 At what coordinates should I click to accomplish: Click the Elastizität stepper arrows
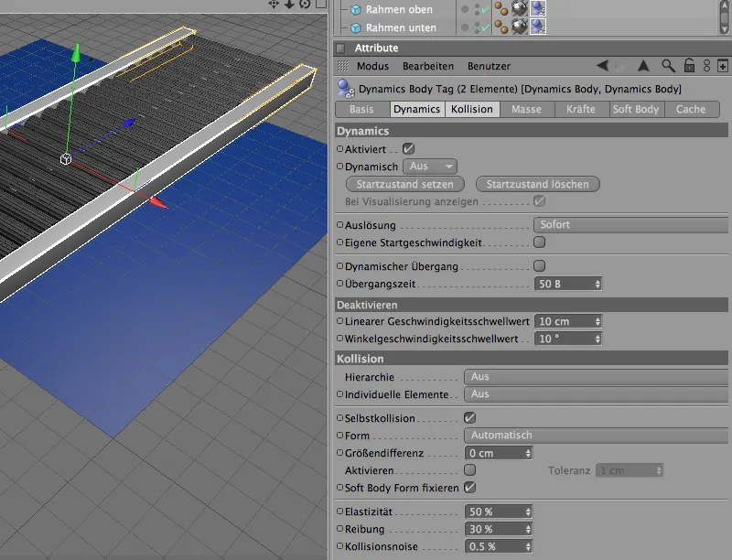click(527, 512)
